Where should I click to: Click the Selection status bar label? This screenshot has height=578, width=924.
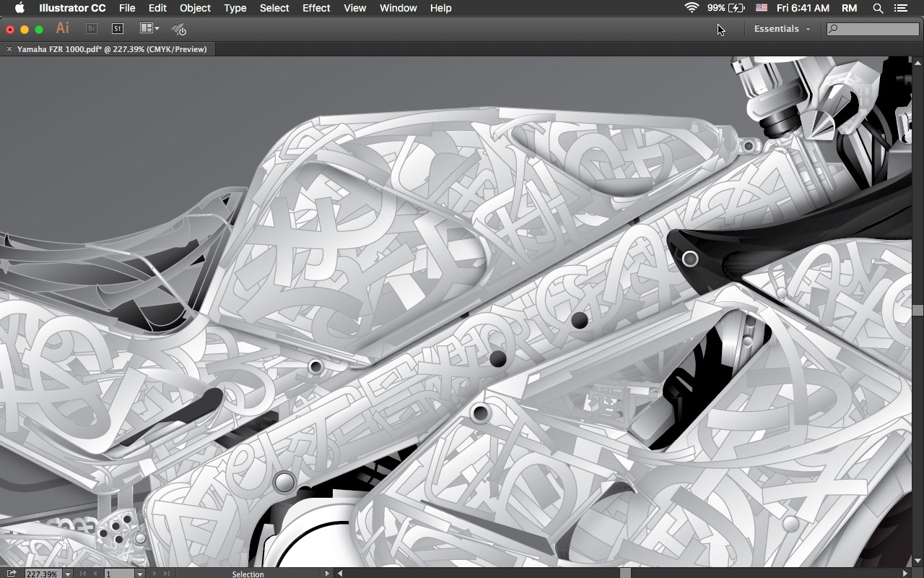pos(248,574)
